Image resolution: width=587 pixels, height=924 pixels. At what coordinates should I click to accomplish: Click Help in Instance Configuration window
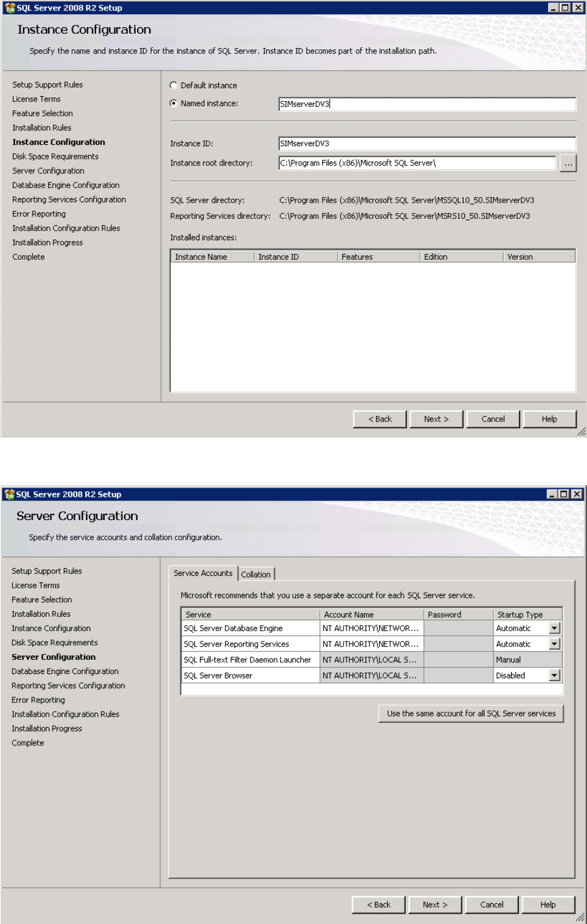(x=549, y=419)
